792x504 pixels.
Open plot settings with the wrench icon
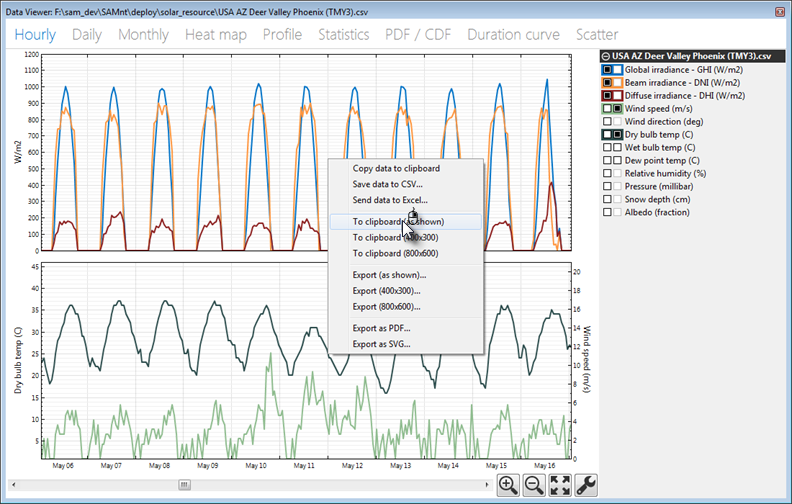(588, 485)
